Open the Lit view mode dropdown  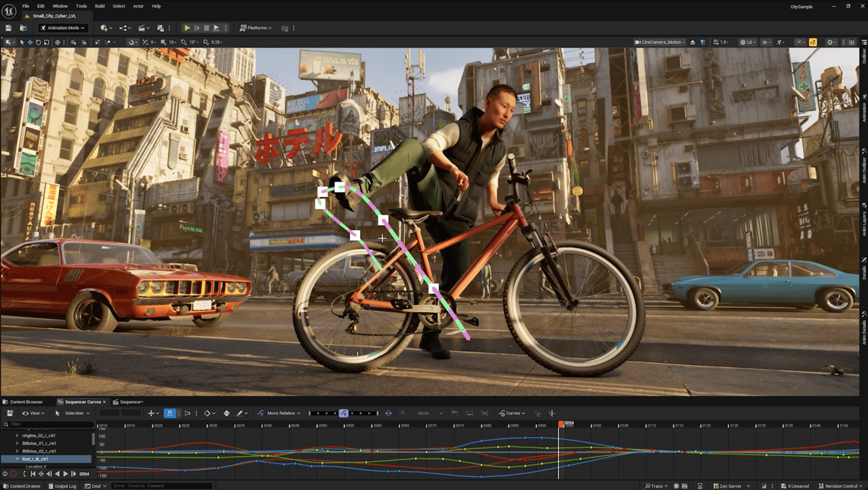tap(748, 42)
